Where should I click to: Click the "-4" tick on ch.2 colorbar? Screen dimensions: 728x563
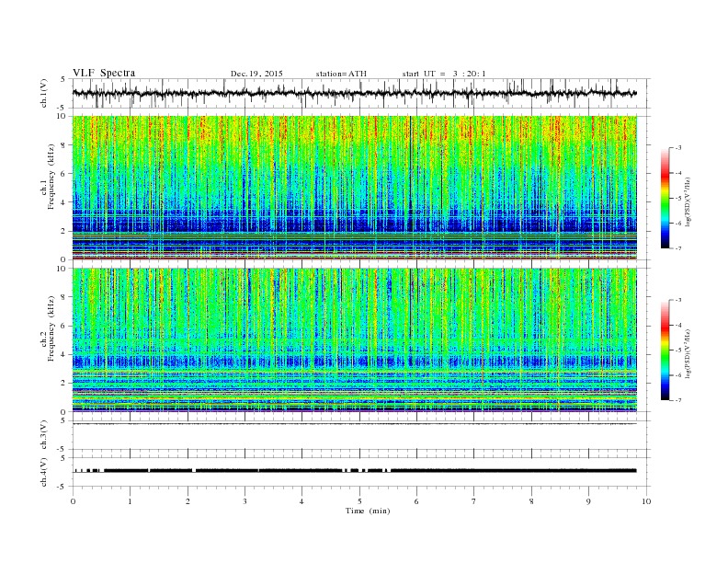click(x=678, y=325)
